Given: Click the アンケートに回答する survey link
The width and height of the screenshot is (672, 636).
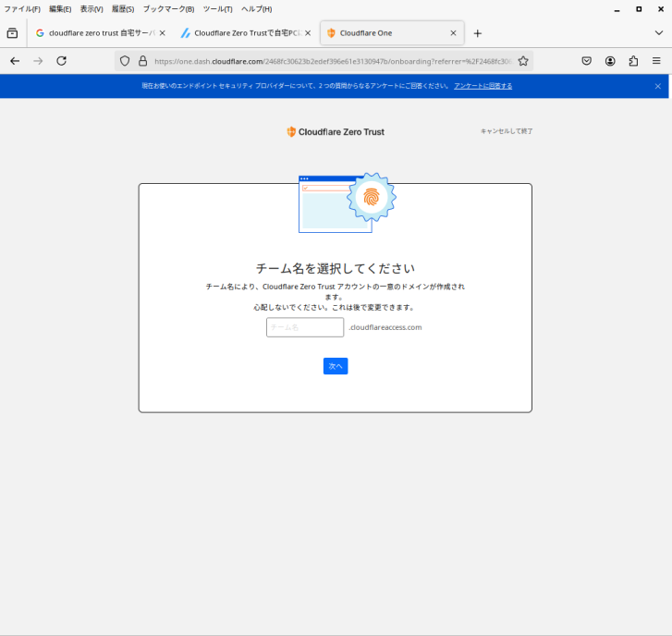Looking at the screenshot, I should [483, 86].
